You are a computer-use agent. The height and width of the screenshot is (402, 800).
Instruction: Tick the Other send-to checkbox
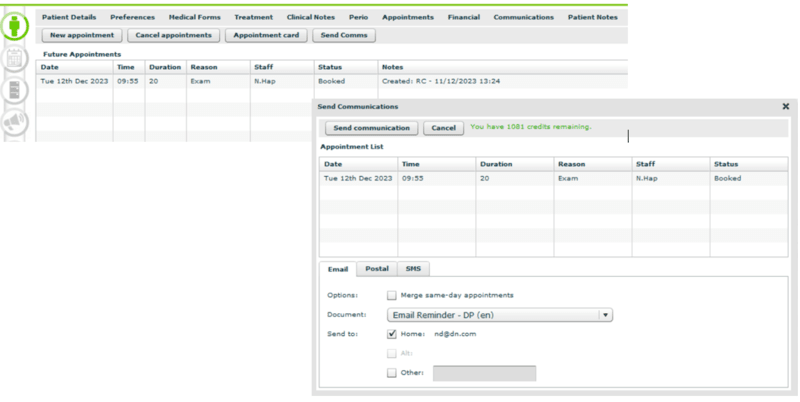[392, 373]
